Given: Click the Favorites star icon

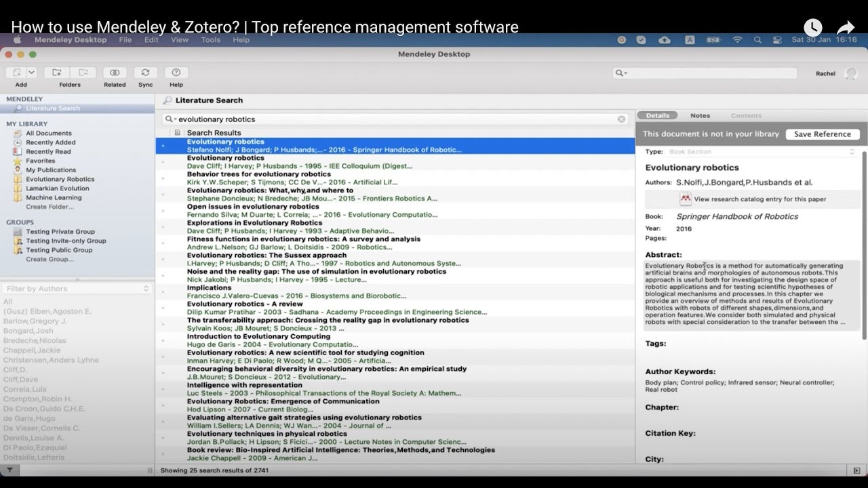Looking at the screenshot, I should (x=18, y=161).
